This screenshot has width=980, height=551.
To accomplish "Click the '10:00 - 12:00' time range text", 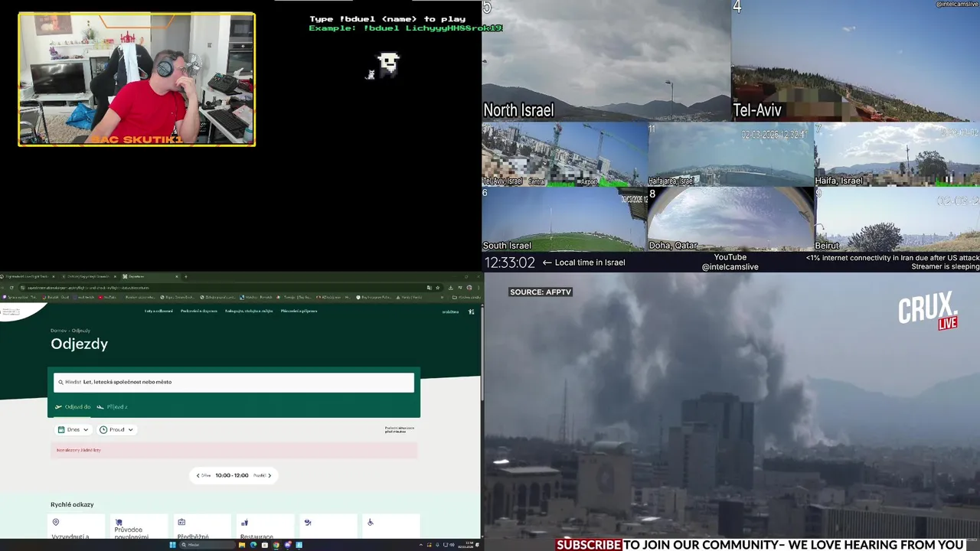I will tap(232, 475).
